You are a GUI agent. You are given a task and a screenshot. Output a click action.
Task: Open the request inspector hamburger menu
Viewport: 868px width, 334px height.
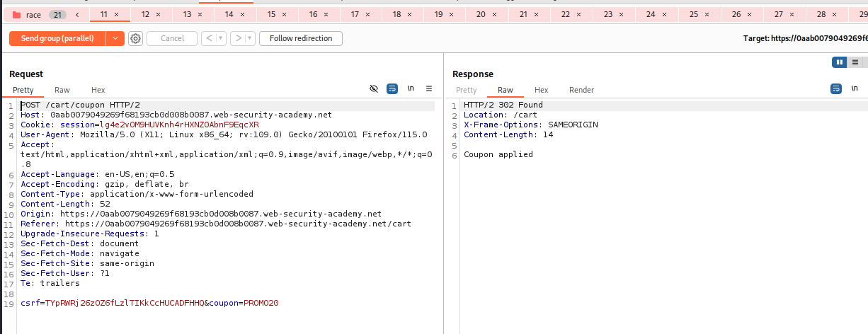(x=429, y=89)
